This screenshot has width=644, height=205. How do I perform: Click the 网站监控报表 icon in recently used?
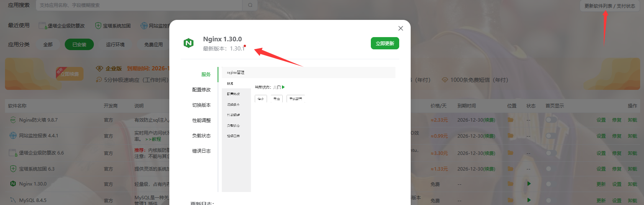click(x=144, y=26)
